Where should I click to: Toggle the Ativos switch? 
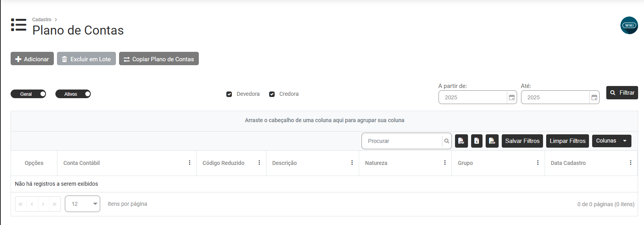point(73,94)
